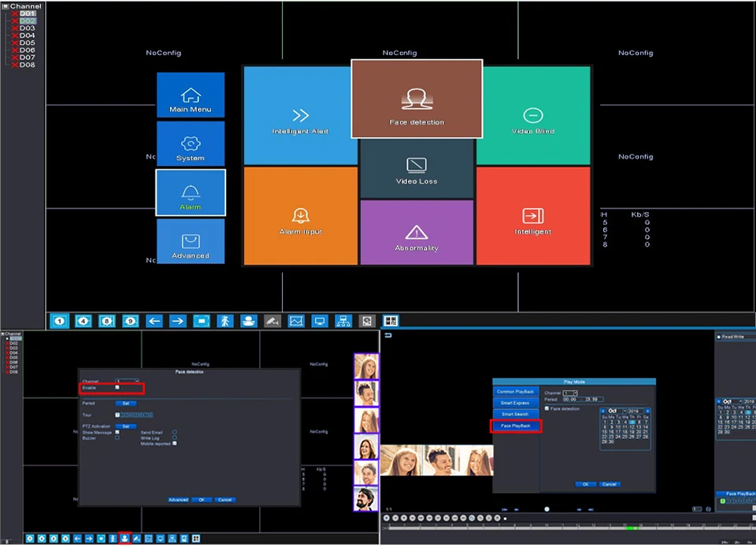Click the highlighted face icon in bottom-left panel toolbar
The height and width of the screenshot is (547, 756).
click(125, 538)
